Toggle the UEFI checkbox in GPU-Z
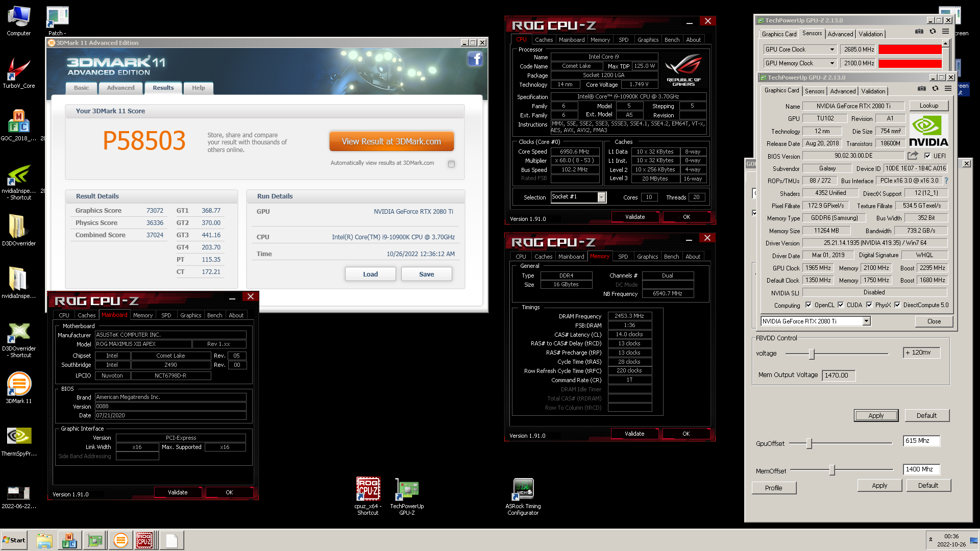980x551 pixels. pos(927,156)
